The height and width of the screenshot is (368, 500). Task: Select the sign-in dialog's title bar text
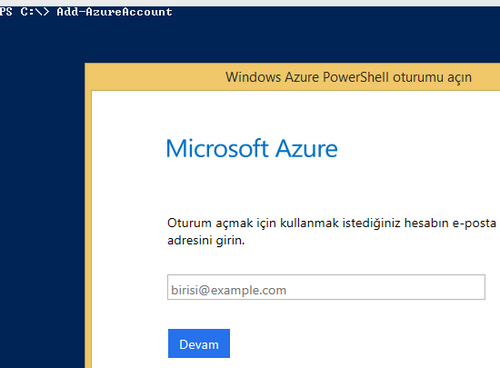tap(349, 77)
